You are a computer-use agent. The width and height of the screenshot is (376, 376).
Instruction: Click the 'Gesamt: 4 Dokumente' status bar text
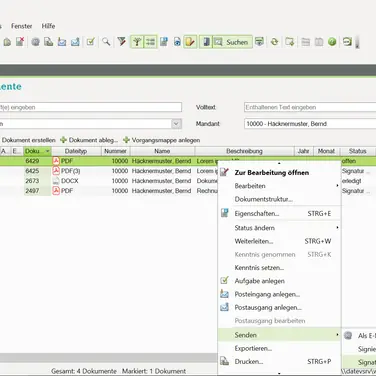[x=84, y=371]
